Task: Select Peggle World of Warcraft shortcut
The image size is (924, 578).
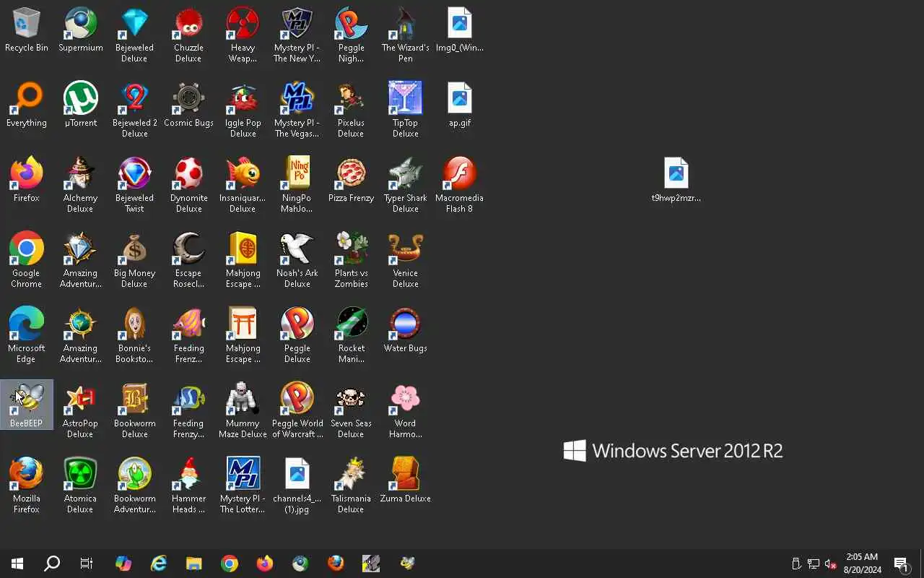Action: coord(297,411)
